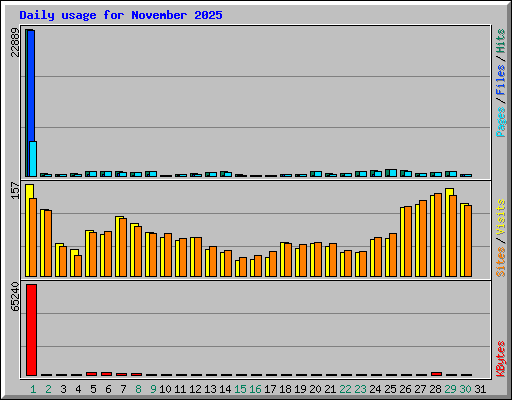This screenshot has width=512, height=400.
Task: Click the KBytes axis value 65240
Action: [x=15, y=297]
